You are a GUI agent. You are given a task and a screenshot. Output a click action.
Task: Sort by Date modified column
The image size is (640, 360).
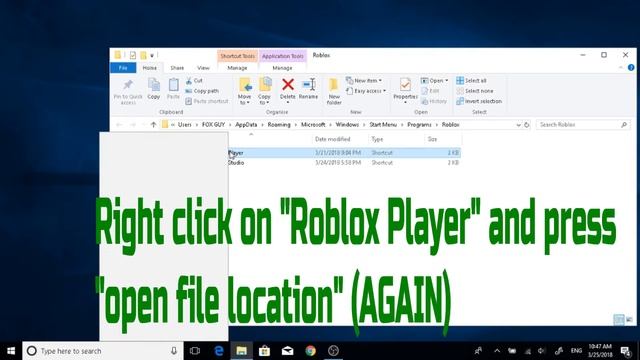333,139
